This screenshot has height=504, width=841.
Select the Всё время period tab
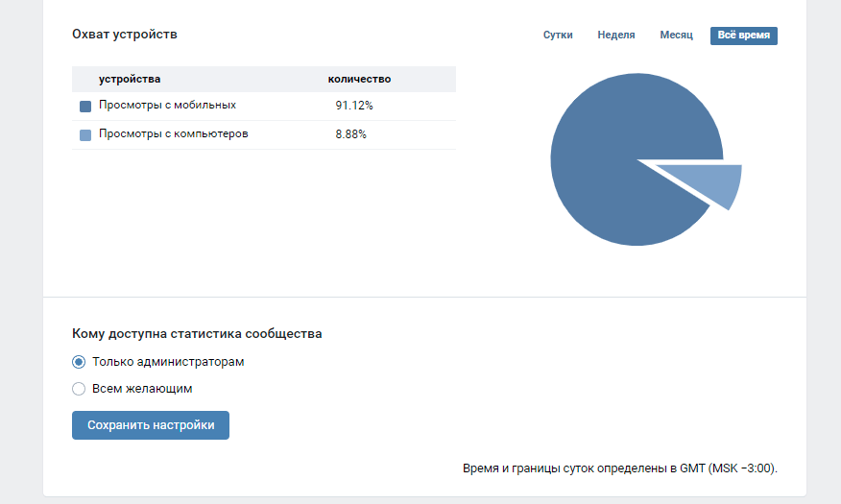(x=744, y=36)
